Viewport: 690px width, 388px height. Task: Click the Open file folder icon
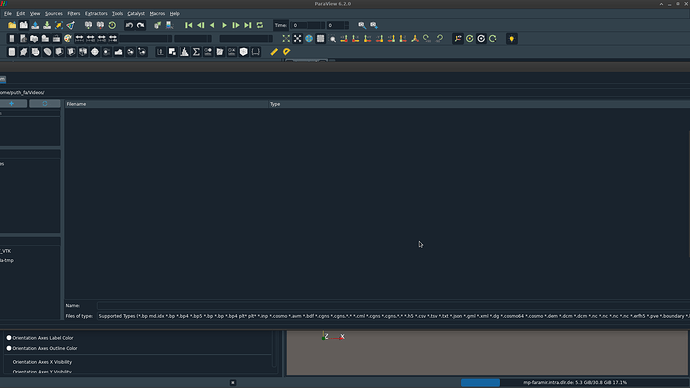click(12, 25)
